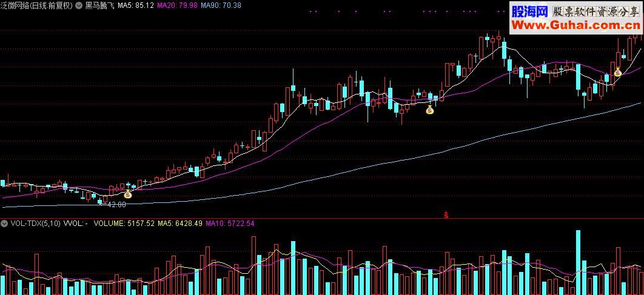
Task: Click the volume MA10: 5722.54 label
Action: 230,224
